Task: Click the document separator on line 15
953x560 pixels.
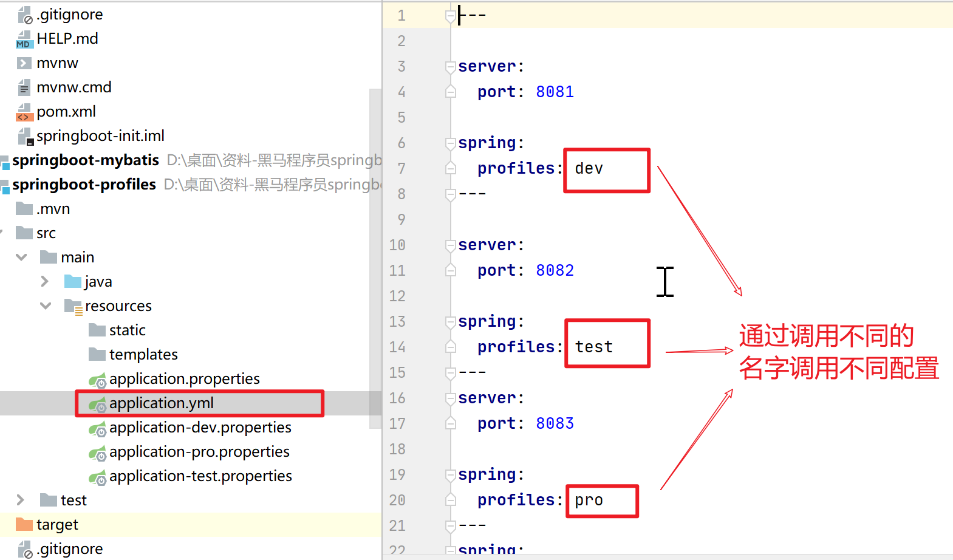Action: pos(473,372)
